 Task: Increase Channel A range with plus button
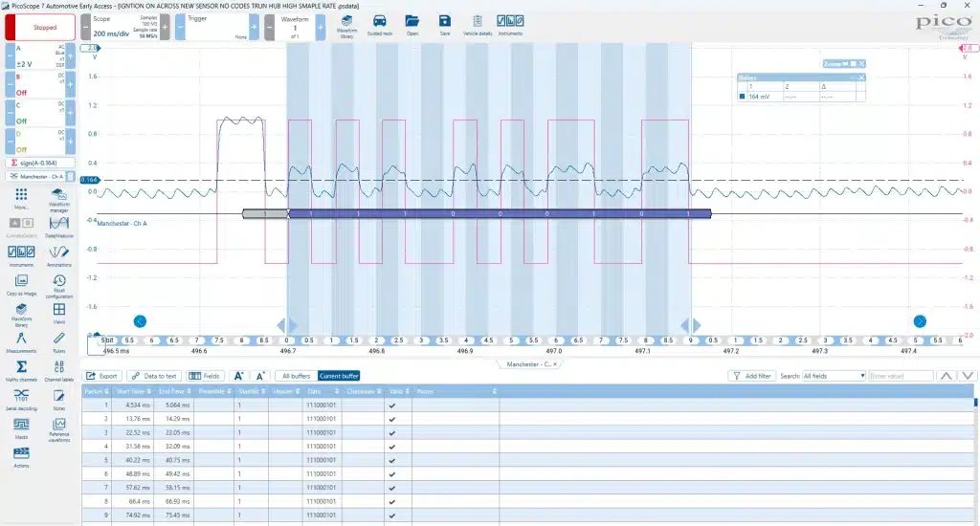(71, 55)
